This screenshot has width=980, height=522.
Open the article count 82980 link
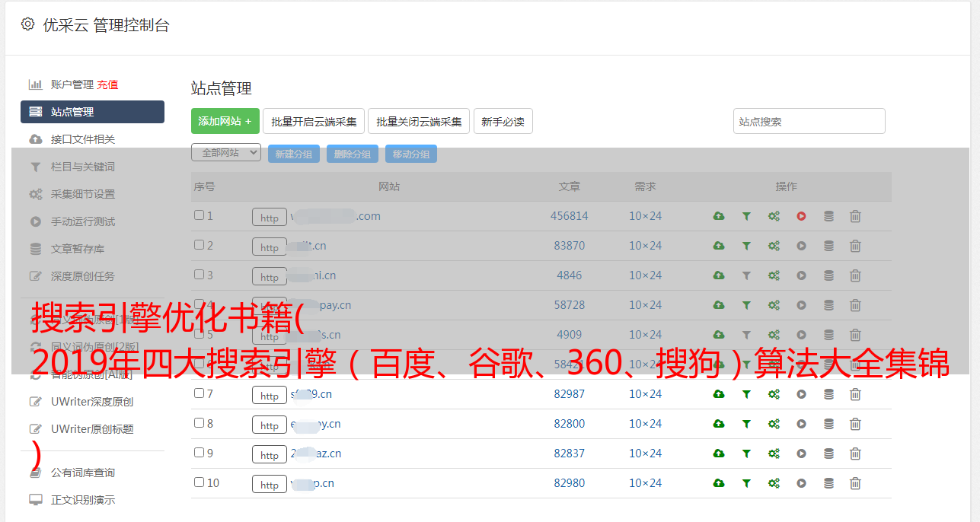(570, 483)
